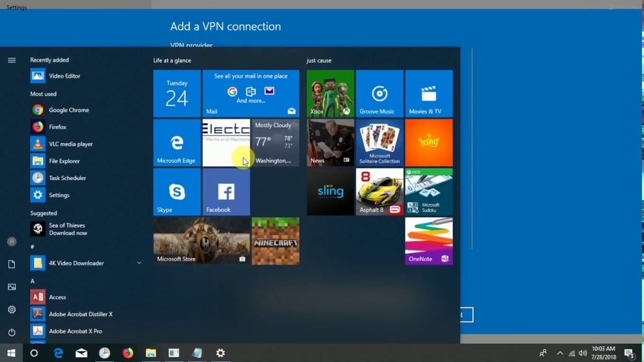Image resolution: width=644 pixels, height=362 pixels.
Task: Click the Power button in Start
Action: (12, 332)
